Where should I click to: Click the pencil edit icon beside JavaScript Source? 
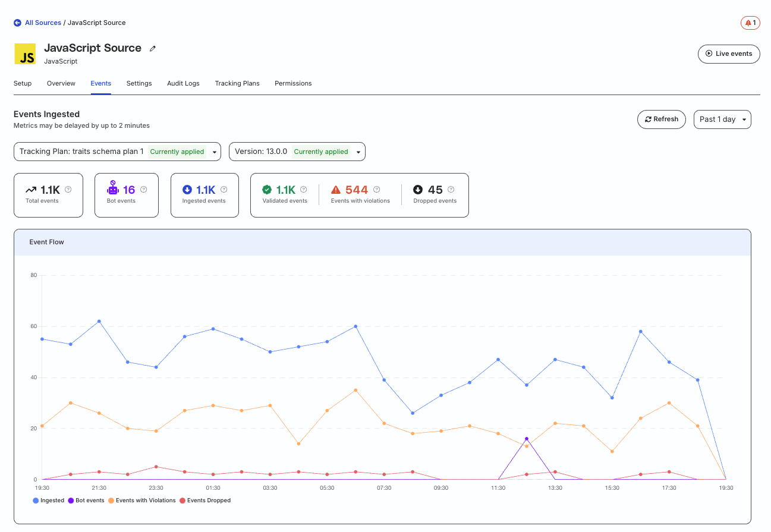point(153,49)
